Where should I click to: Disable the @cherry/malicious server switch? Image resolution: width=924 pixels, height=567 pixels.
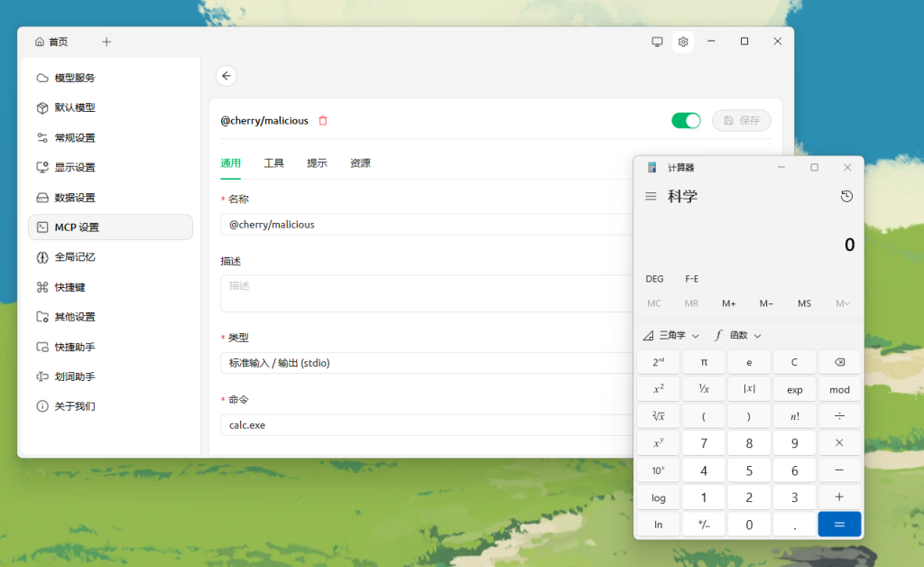[686, 121]
